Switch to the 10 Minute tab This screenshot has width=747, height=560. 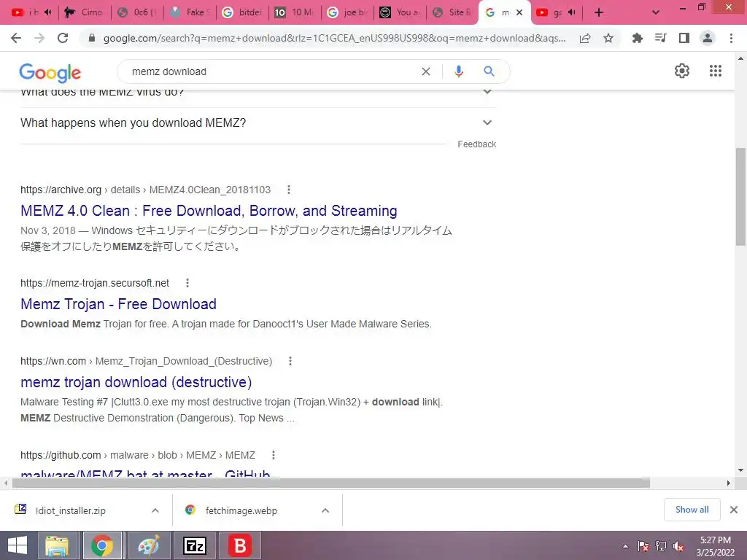295,12
